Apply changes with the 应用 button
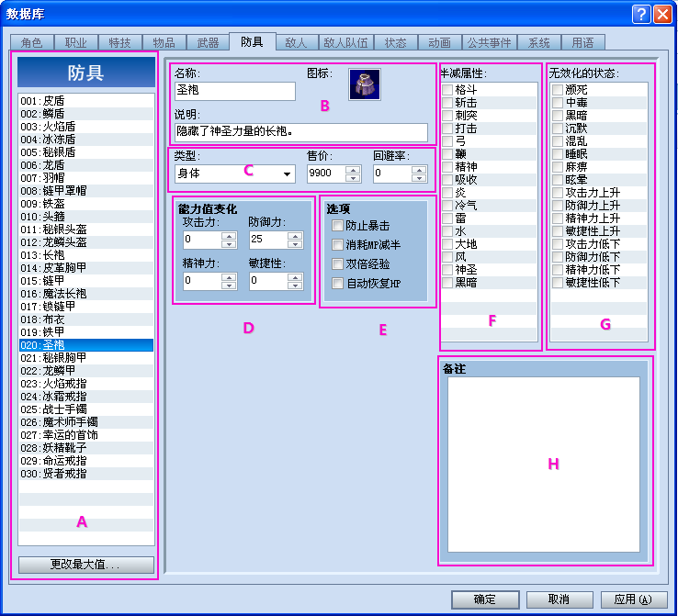The image size is (678, 616). tap(634, 599)
